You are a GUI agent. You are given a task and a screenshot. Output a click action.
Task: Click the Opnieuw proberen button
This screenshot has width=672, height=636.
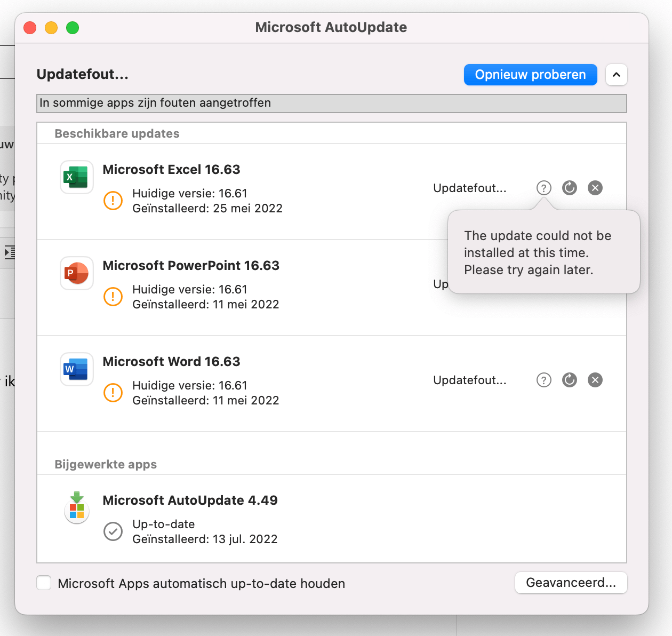(x=531, y=75)
